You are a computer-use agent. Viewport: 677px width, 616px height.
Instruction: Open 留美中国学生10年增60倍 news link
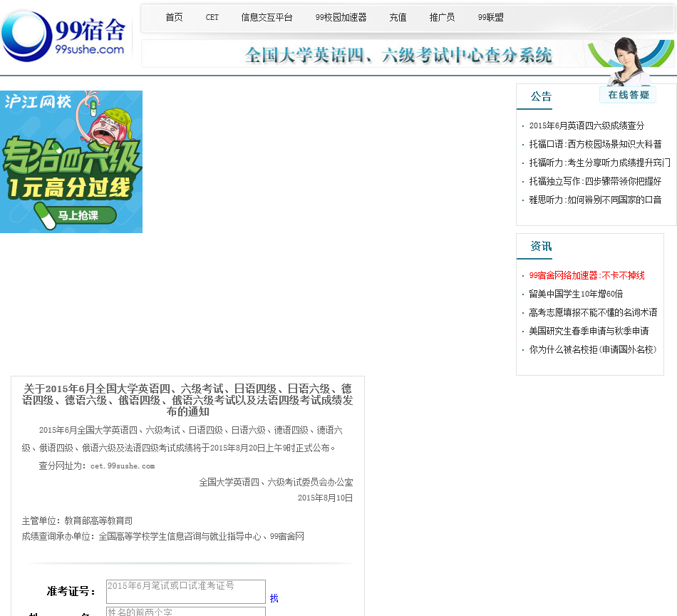click(x=576, y=294)
